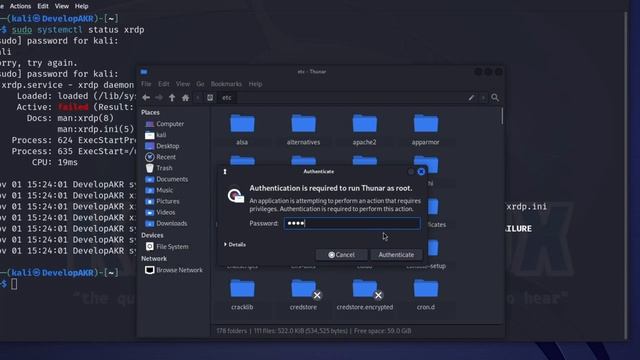The width and height of the screenshot is (640, 360).
Task: Click the Authenticate button
Action: [396, 255]
